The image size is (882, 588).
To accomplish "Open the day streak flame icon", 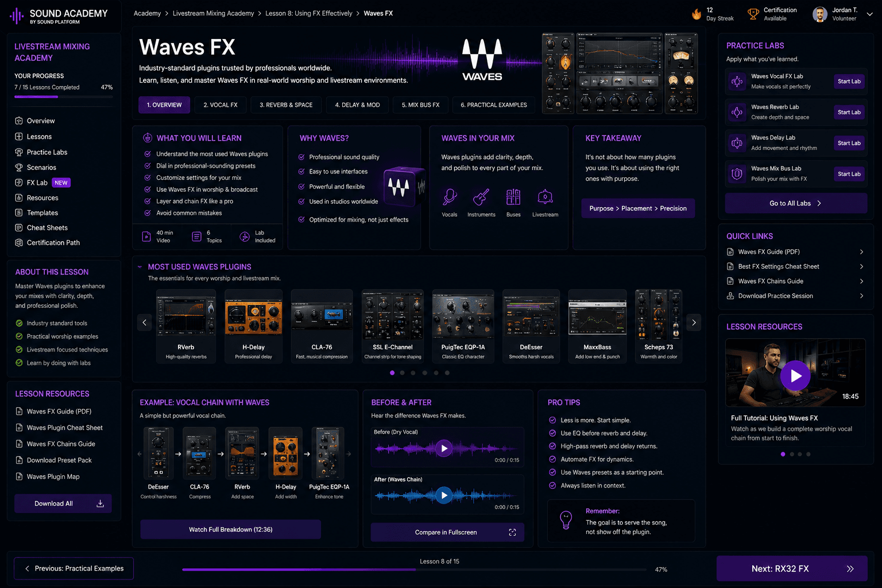I will click(697, 14).
